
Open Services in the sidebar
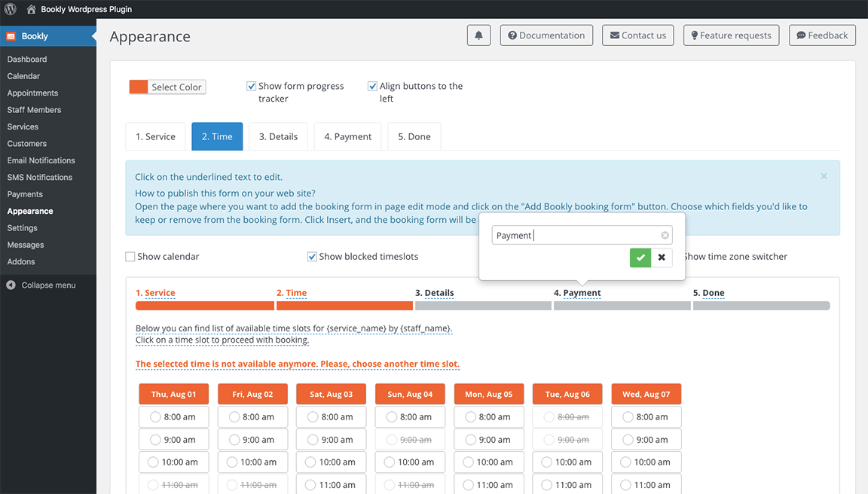23,127
